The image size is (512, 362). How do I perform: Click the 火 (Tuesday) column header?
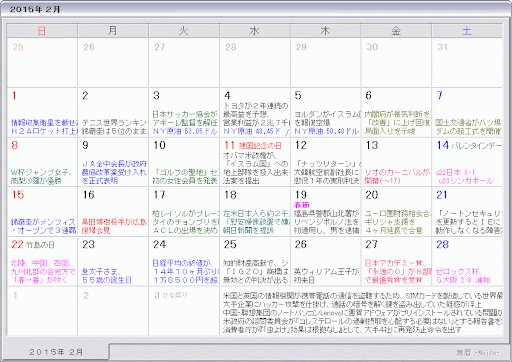pos(184,31)
